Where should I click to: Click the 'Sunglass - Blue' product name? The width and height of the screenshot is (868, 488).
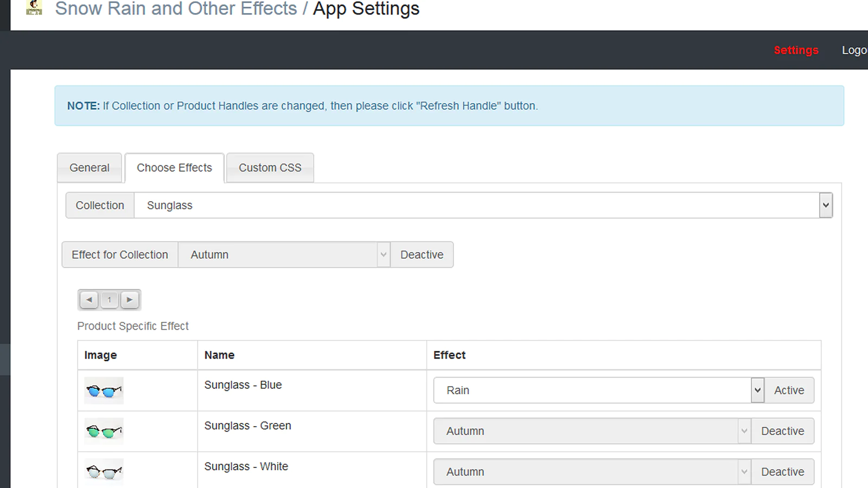[243, 385]
